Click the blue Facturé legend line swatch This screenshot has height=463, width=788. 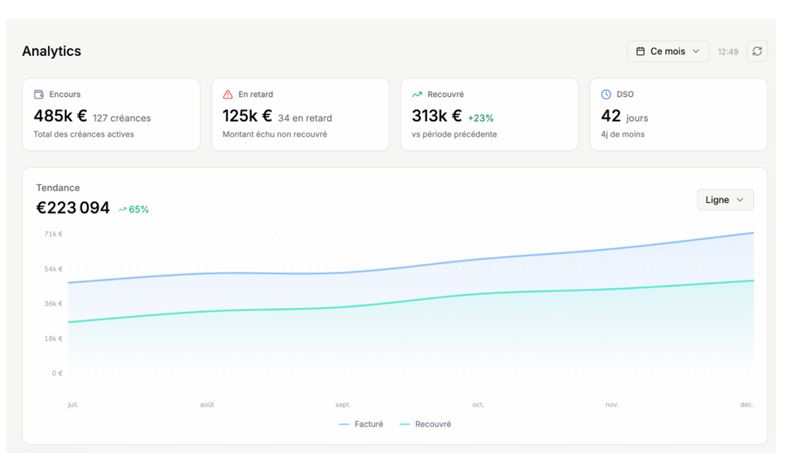[x=344, y=424]
